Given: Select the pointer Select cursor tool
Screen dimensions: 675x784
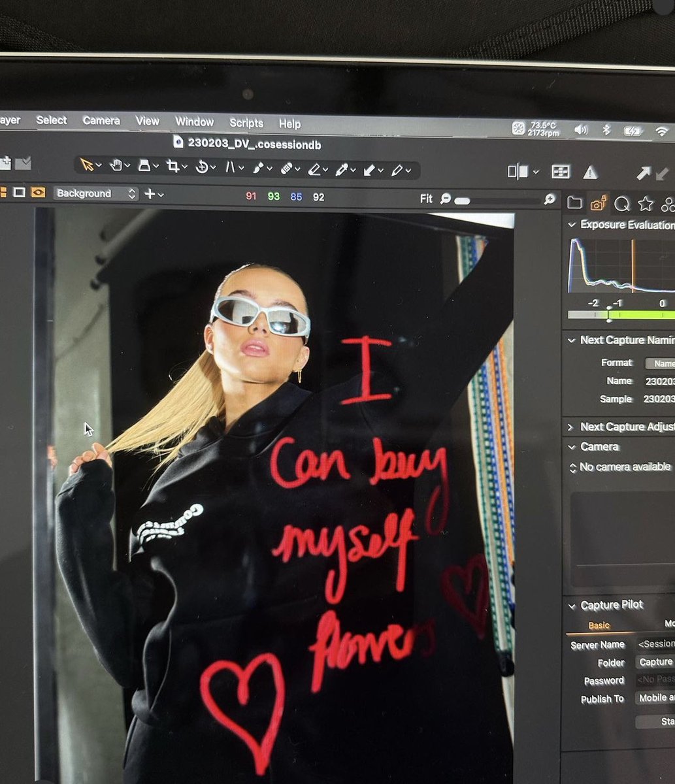Looking at the screenshot, I should click(x=86, y=165).
